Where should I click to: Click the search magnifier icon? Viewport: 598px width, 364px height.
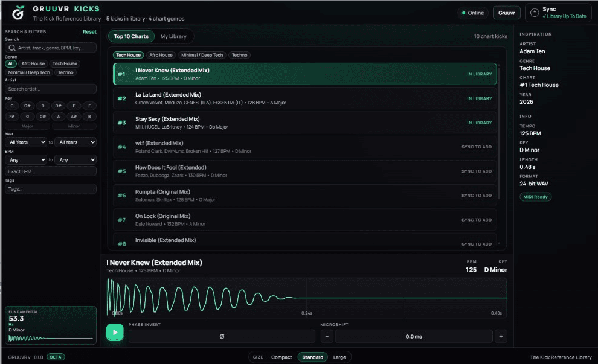(x=12, y=48)
